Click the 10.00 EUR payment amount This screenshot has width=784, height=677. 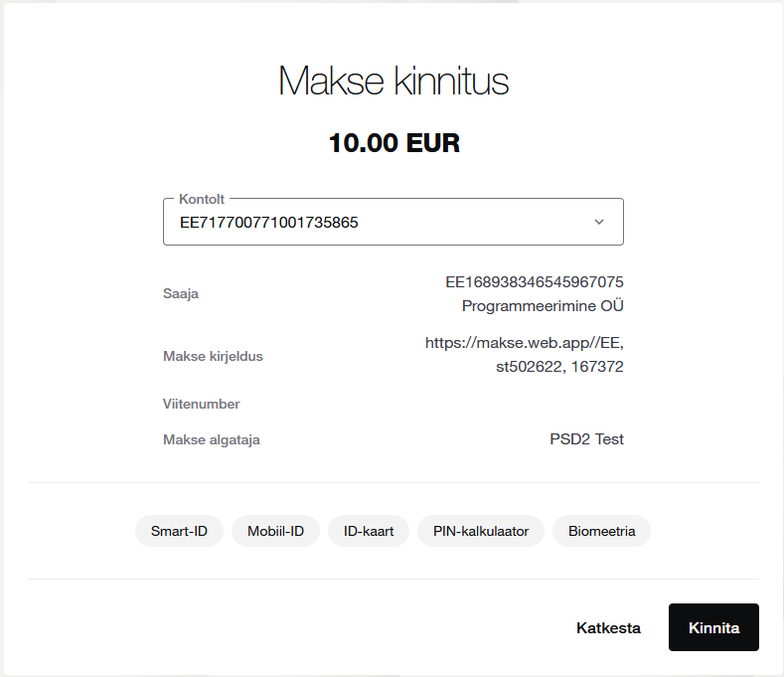point(393,143)
